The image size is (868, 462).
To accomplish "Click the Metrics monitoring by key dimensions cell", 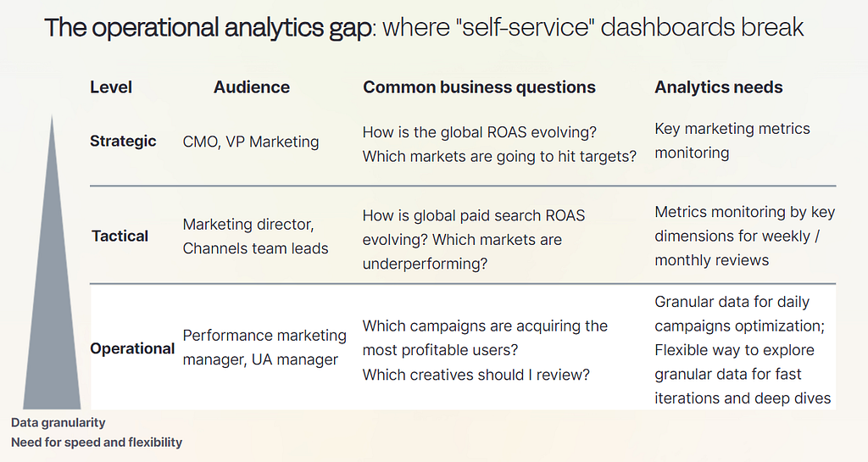I will (x=744, y=236).
